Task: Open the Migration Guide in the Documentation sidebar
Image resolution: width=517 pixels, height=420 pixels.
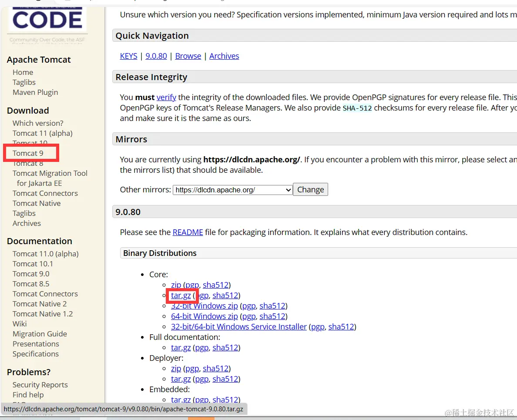Action: point(40,334)
